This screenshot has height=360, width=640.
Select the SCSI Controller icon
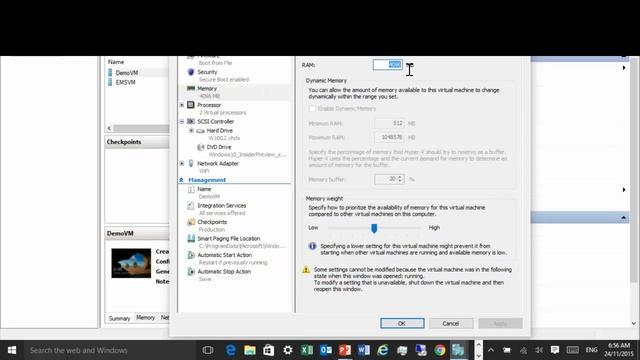pyautogui.click(x=191, y=121)
